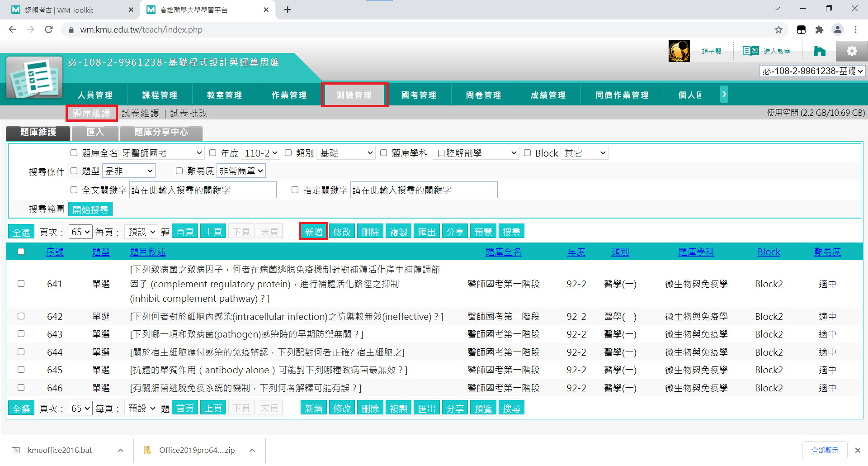This screenshot has width=868, height=466.
Task: Toggle the 指定關鍵字 checkbox
Action: (x=295, y=190)
